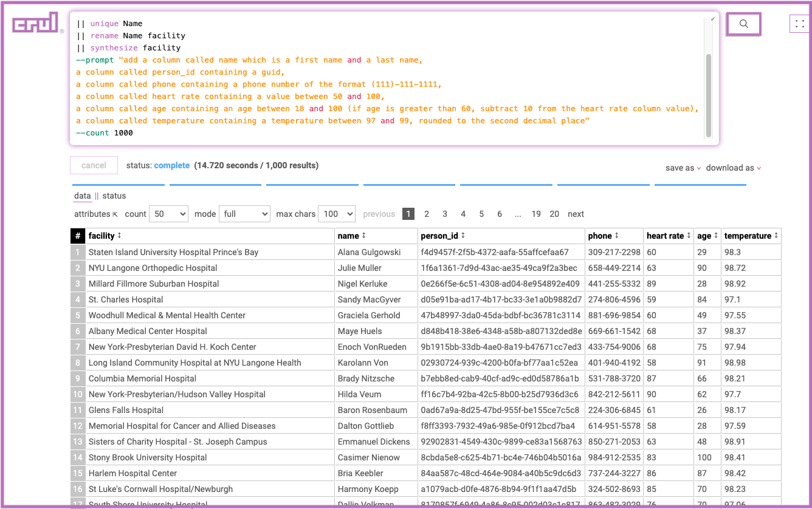Sort by the age column arrows
The height and width of the screenshot is (509, 812).
tap(716, 236)
